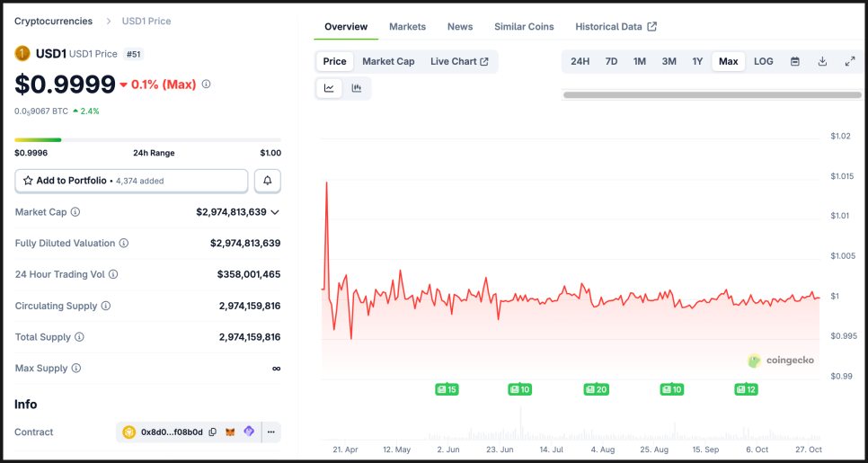
Task: Switch to candlestick chart view
Action: [357, 88]
